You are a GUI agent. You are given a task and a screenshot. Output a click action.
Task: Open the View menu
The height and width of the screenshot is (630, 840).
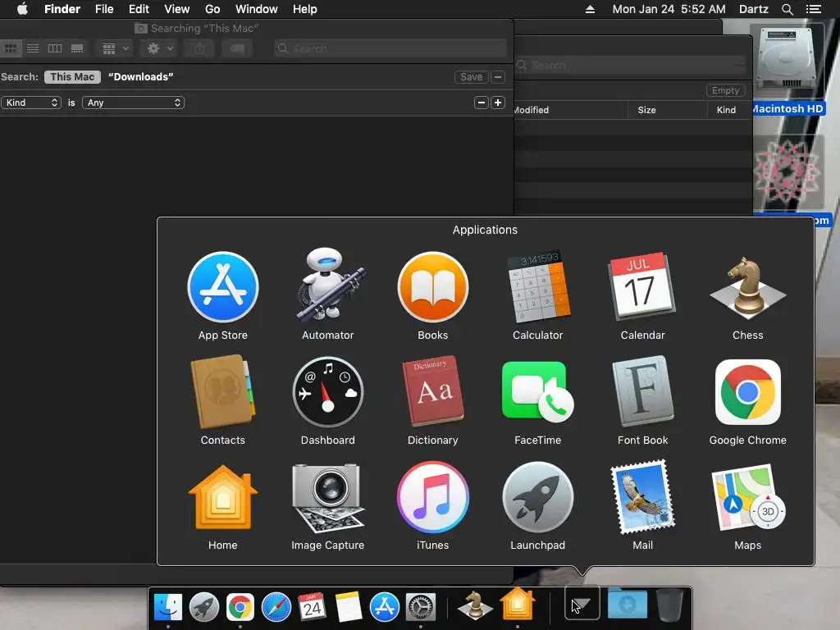pyautogui.click(x=177, y=9)
